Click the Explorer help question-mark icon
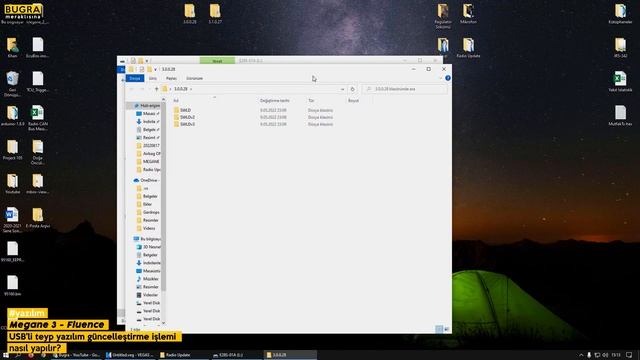The image size is (640, 360). click(x=448, y=78)
